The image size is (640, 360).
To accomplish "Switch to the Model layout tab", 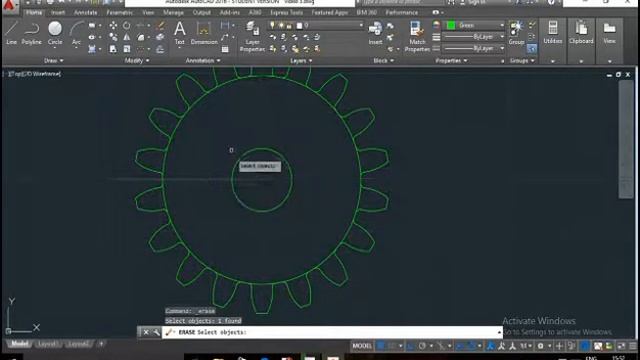I will coord(19,344).
